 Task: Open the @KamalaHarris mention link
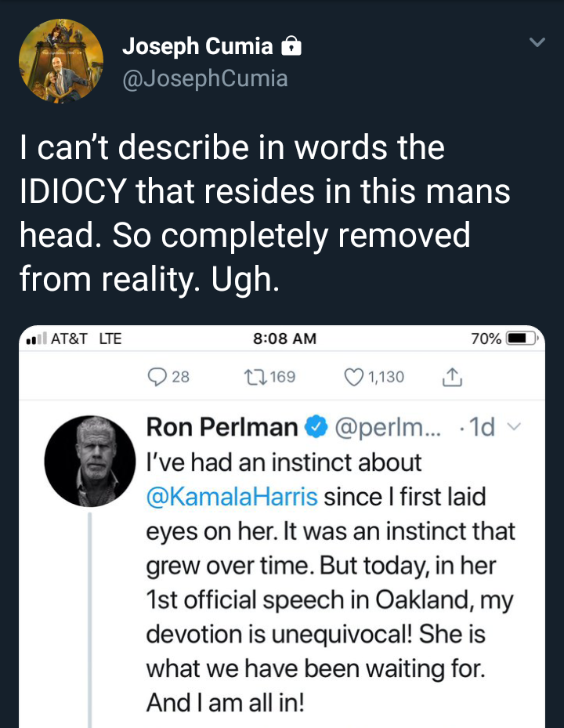(x=232, y=497)
